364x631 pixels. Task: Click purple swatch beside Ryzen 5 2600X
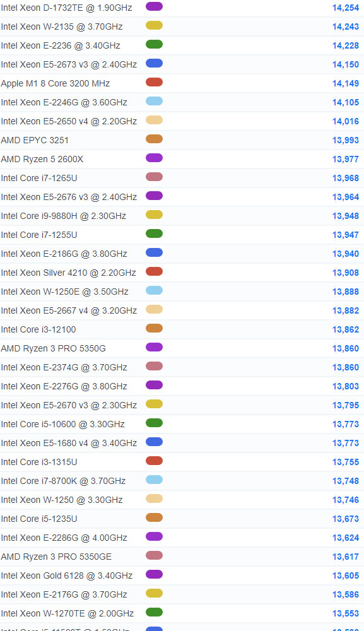[154, 158]
